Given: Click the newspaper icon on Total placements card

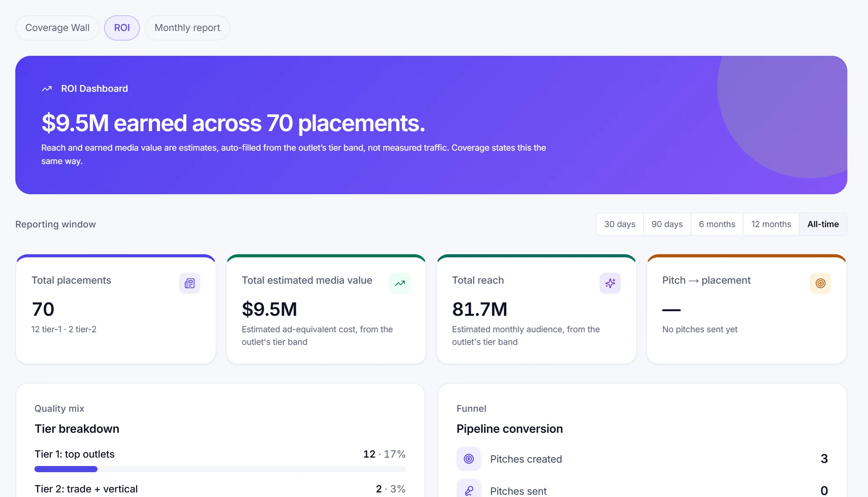Looking at the screenshot, I should click(190, 283).
